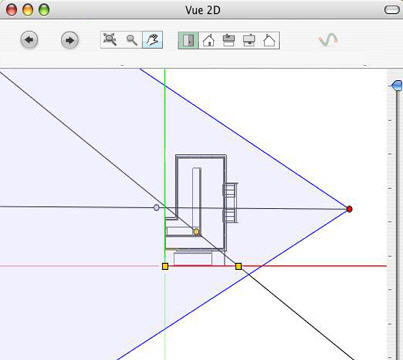Toggle the top plan view button
This screenshot has width=403, height=360.
188,41
